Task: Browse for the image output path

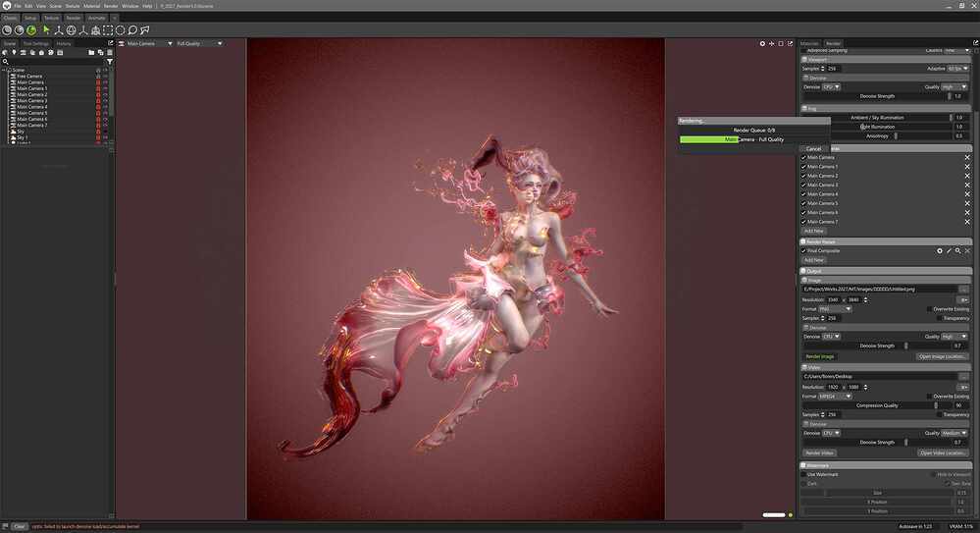Action: pos(963,289)
